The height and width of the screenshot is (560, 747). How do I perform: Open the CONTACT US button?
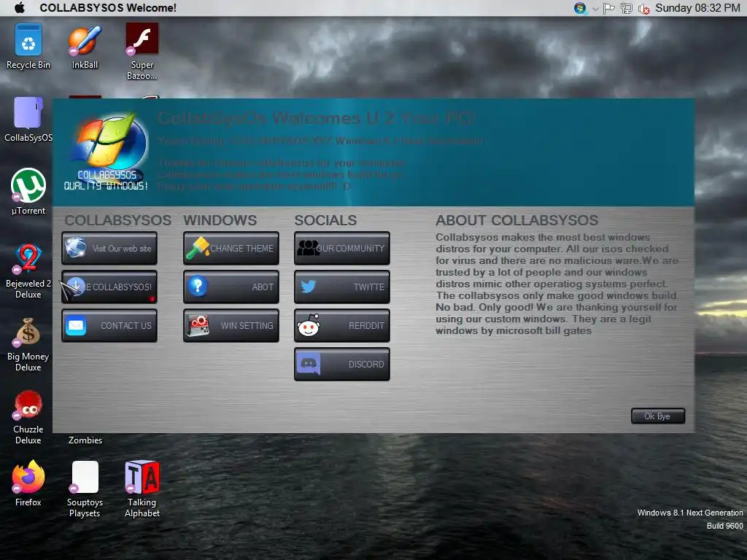point(109,325)
